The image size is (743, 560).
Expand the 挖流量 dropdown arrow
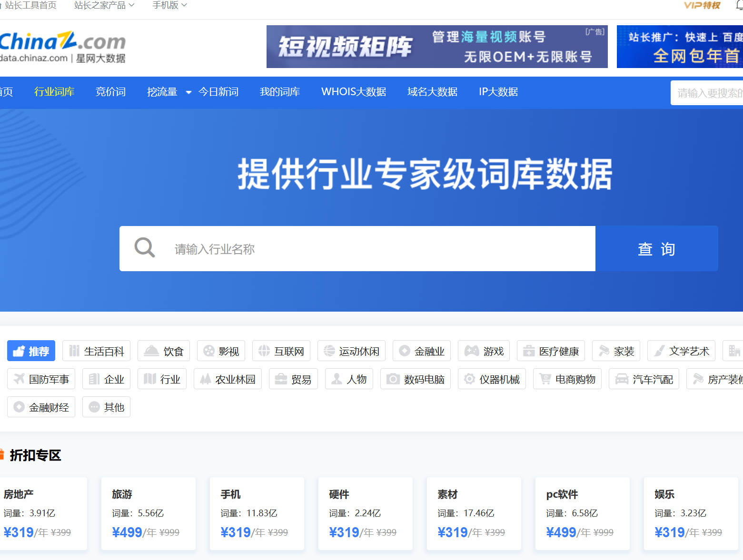[188, 93]
